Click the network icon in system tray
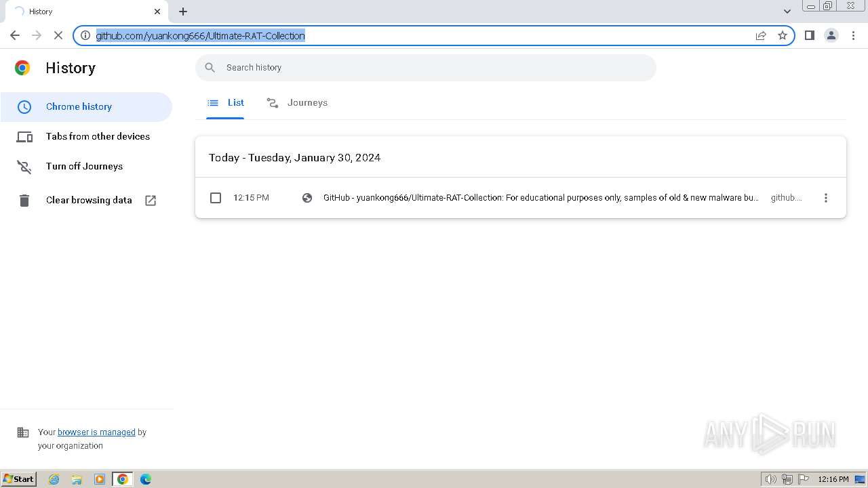 (x=787, y=479)
